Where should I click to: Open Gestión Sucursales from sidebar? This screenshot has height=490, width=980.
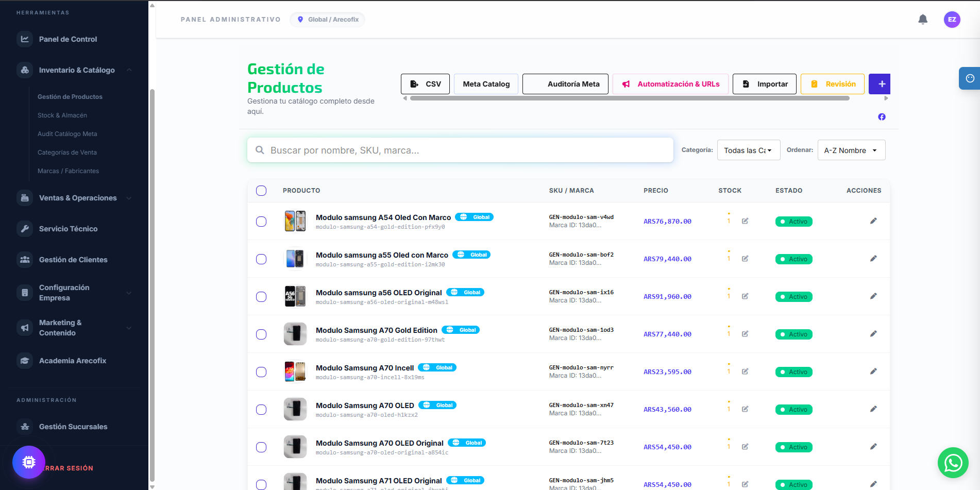coord(73,427)
